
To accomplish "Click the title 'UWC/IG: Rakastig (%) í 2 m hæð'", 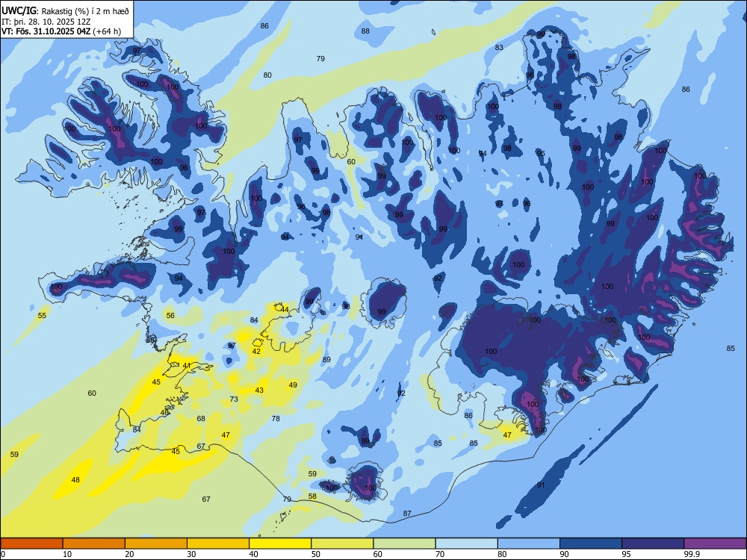I will coord(65,10).
